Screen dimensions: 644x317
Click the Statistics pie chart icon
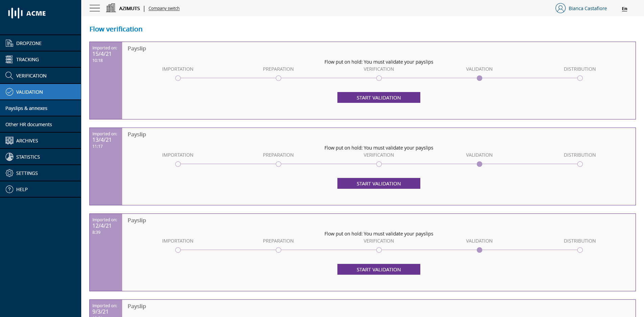coord(9,157)
